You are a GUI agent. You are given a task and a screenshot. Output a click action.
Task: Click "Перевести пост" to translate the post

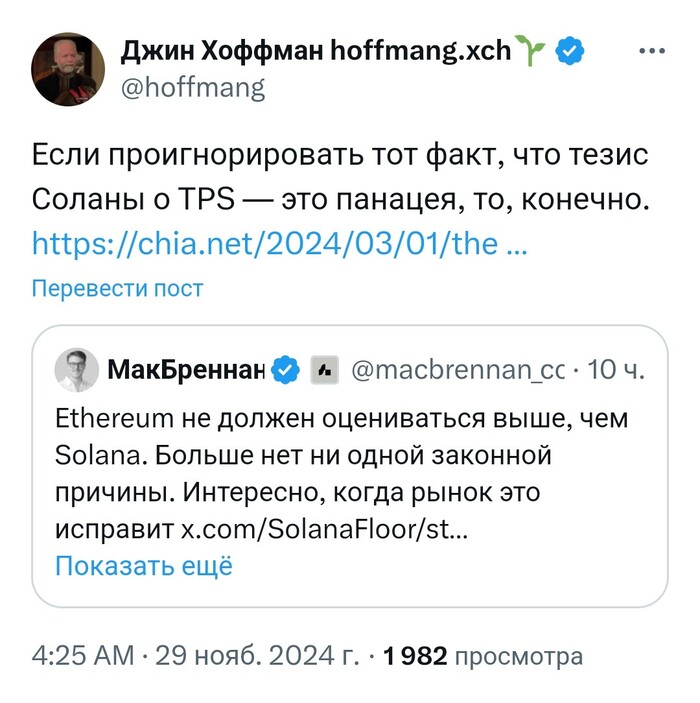point(117,289)
